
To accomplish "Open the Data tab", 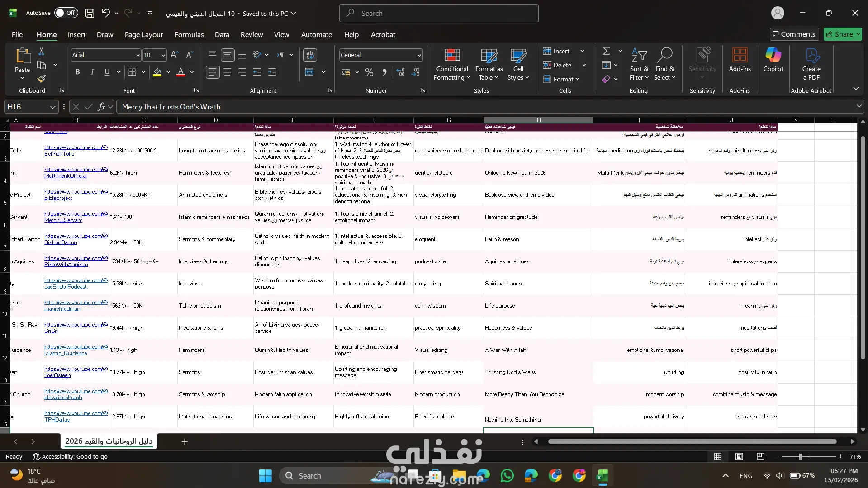I will tap(222, 34).
